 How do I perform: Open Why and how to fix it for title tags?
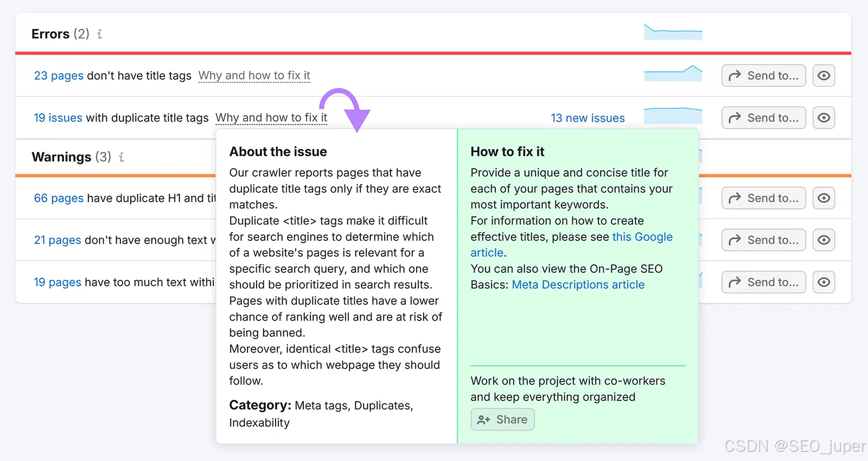point(254,75)
